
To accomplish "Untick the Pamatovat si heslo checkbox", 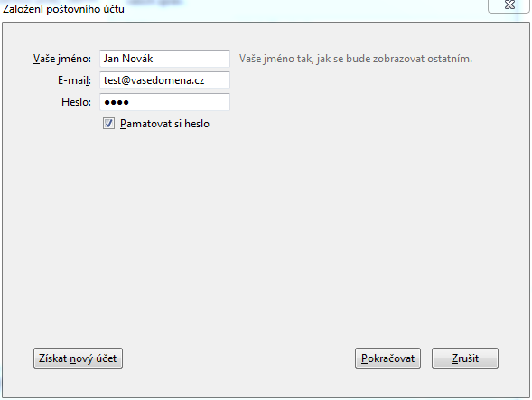I will [108, 124].
